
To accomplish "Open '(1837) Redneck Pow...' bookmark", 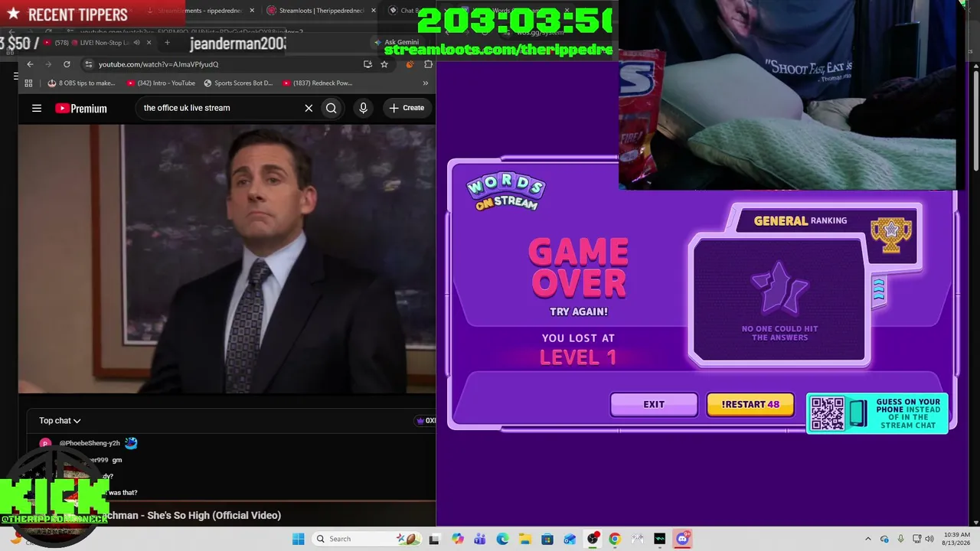I will [317, 83].
